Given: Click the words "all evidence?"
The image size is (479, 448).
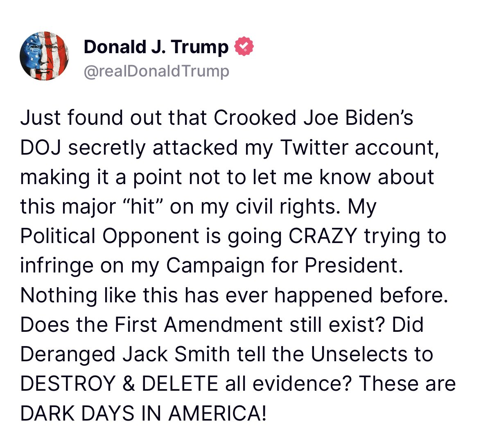Looking at the screenshot, I should click(289, 383).
